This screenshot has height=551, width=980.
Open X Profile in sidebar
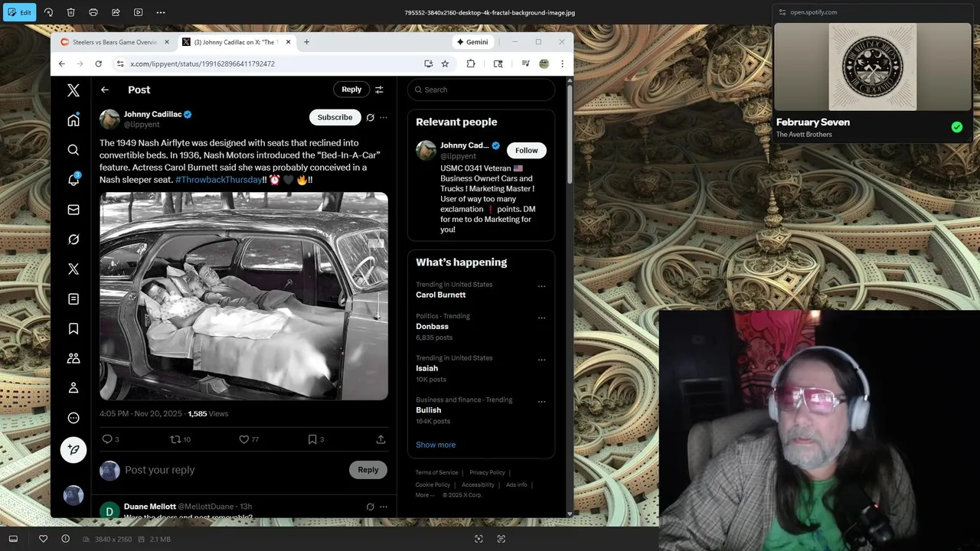pyautogui.click(x=73, y=388)
